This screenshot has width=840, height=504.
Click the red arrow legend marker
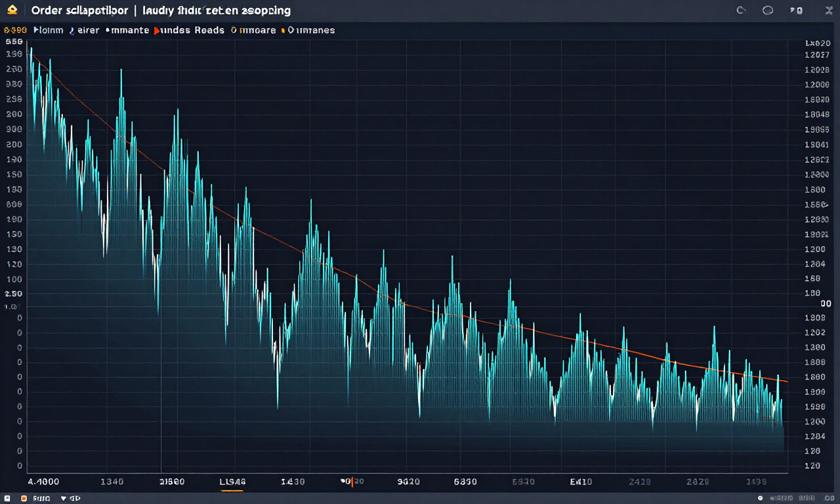(x=156, y=30)
